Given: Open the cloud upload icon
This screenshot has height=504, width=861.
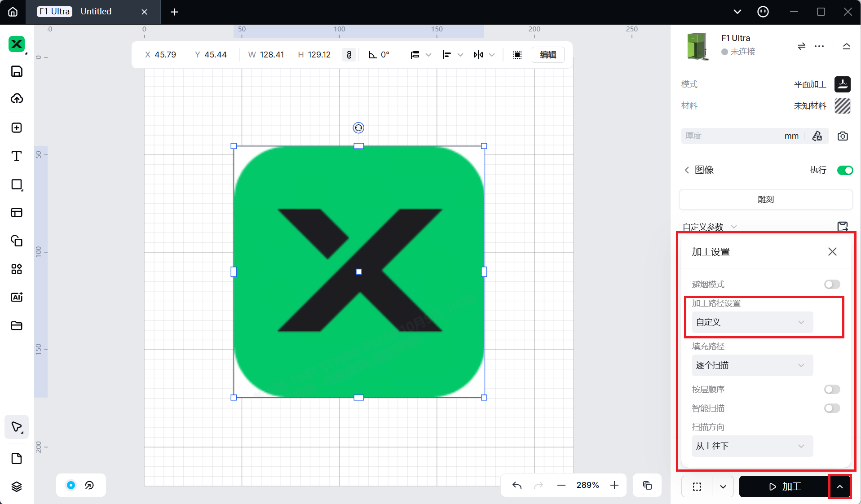Looking at the screenshot, I should tap(17, 99).
